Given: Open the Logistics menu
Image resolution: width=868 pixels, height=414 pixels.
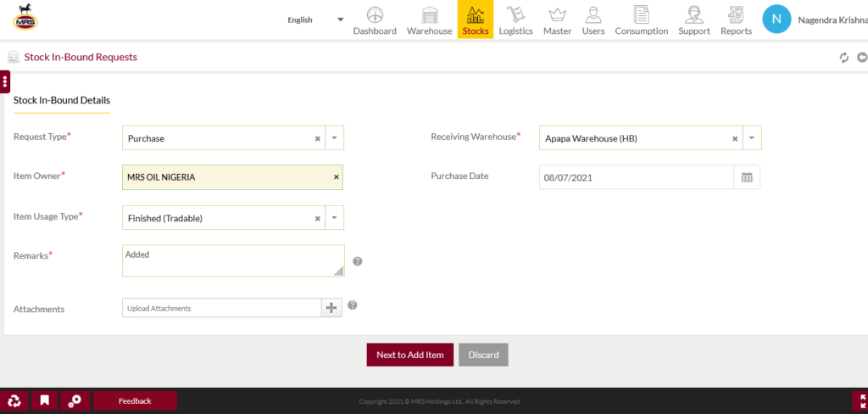Looking at the screenshot, I should (515, 20).
